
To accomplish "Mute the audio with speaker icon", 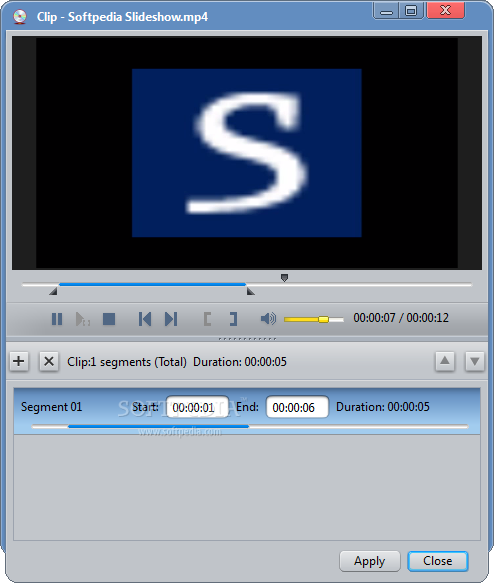I will pos(268,319).
